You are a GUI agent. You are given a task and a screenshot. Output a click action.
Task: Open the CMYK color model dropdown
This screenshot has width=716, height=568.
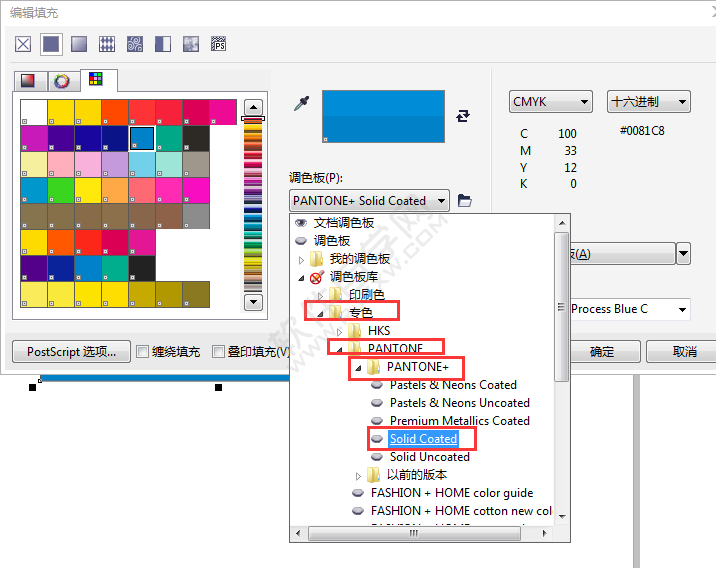click(x=551, y=101)
